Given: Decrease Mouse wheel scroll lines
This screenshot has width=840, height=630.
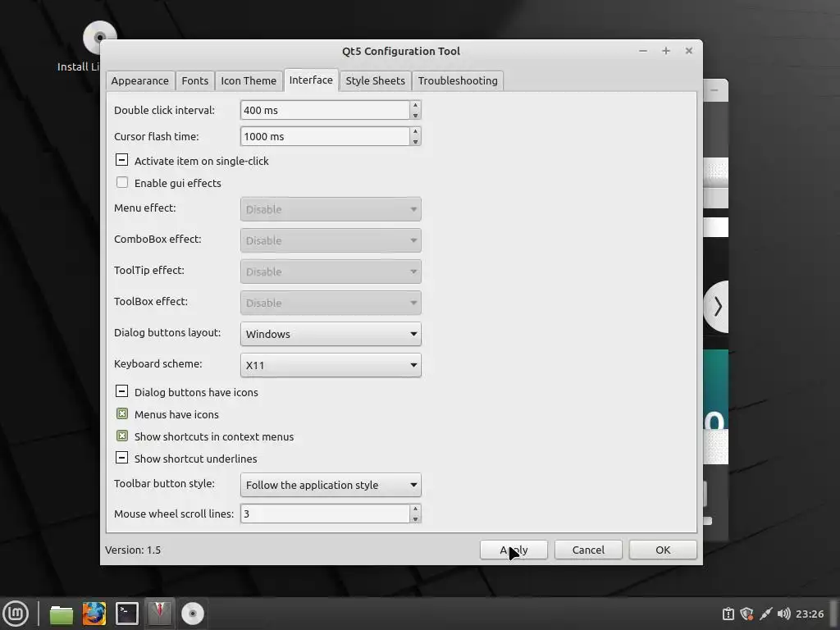Looking at the screenshot, I should click(x=415, y=518).
